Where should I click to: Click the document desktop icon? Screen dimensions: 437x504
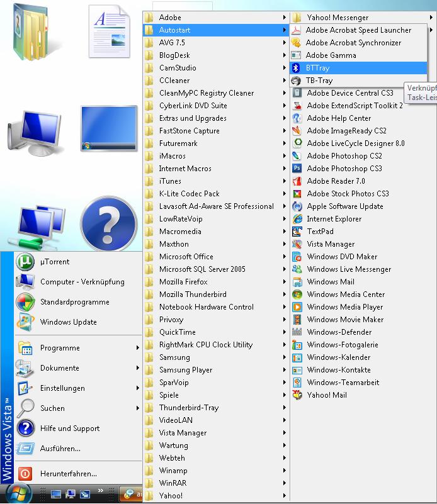click(x=110, y=31)
